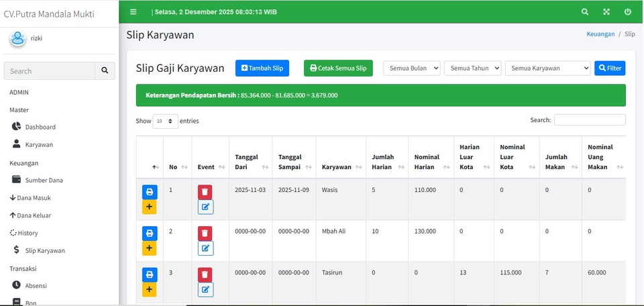Go to Sumber Dana menu item

[44, 180]
